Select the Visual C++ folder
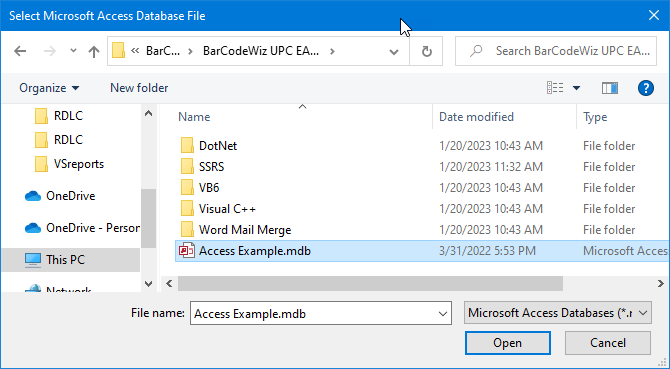Image resolution: width=670 pixels, height=369 pixels. (227, 209)
